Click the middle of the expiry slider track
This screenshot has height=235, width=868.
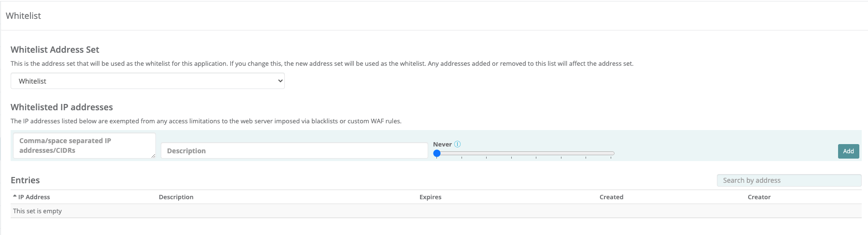click(524, 154)
